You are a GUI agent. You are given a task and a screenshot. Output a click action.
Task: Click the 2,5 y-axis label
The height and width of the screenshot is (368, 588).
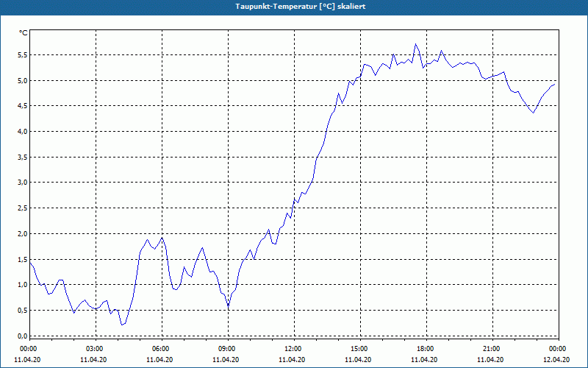pos(23,208)
